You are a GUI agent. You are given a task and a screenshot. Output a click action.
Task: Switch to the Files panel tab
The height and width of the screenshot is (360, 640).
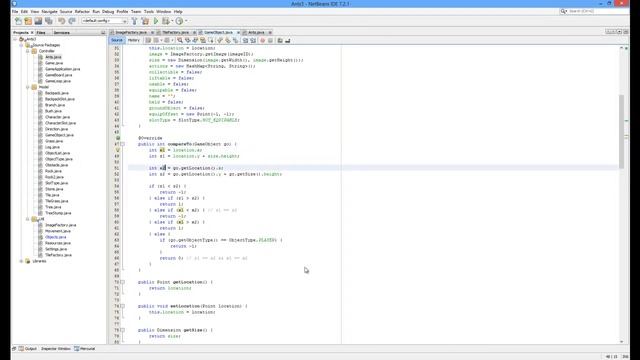(x=41, y=33)
